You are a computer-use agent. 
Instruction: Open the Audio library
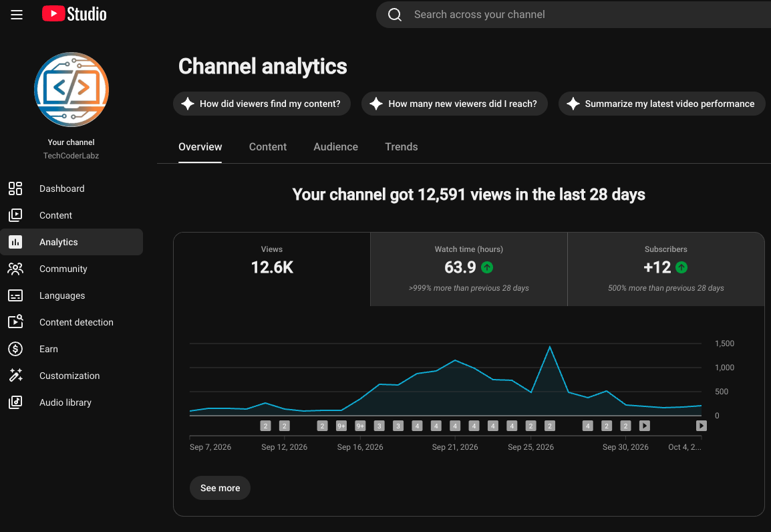[x=71, y=402]
